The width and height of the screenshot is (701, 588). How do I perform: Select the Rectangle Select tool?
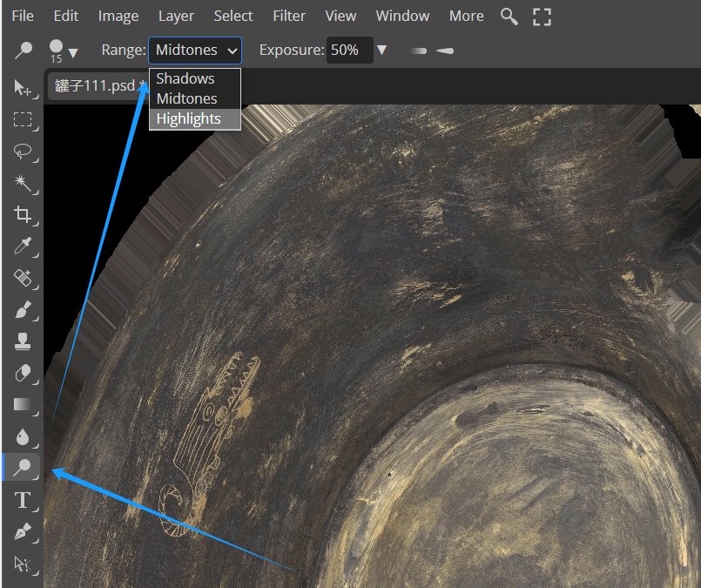pos(23,119)
